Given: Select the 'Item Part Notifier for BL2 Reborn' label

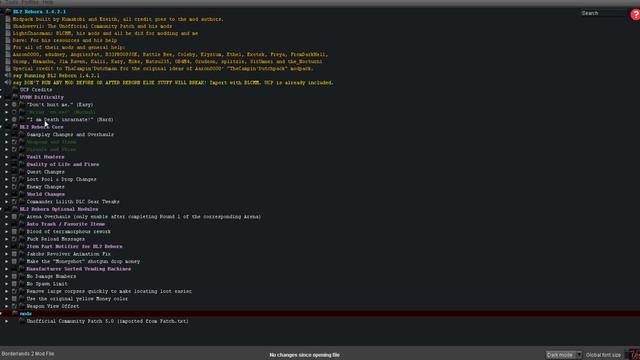Looking at the screenshot, I should coord(74,247).
